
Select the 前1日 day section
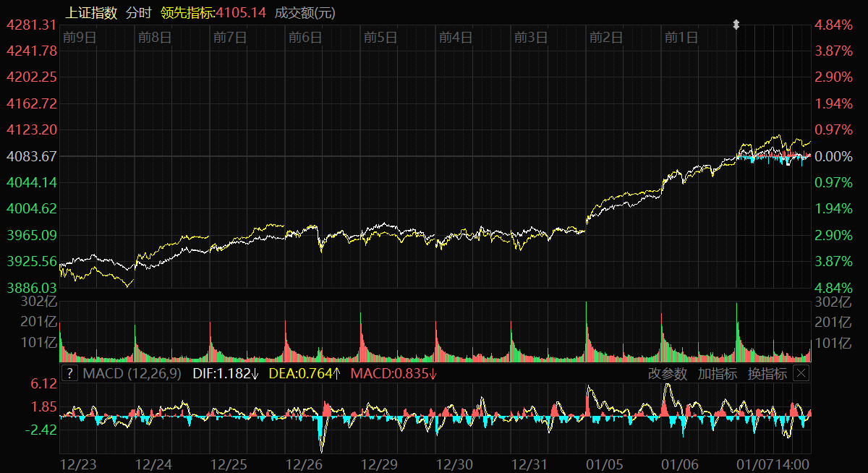(x=681, y=38)
